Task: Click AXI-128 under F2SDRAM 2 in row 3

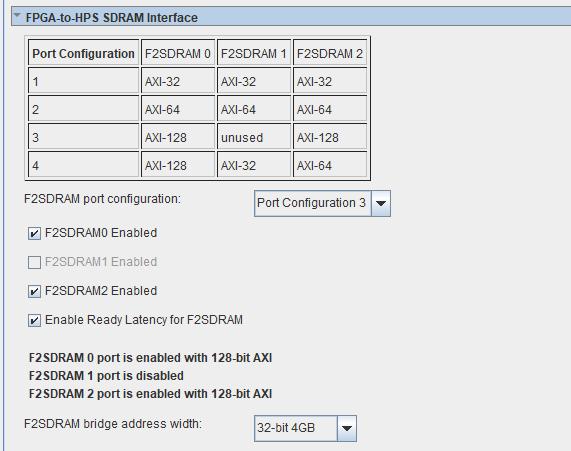Action: click(x=330, y=138)
